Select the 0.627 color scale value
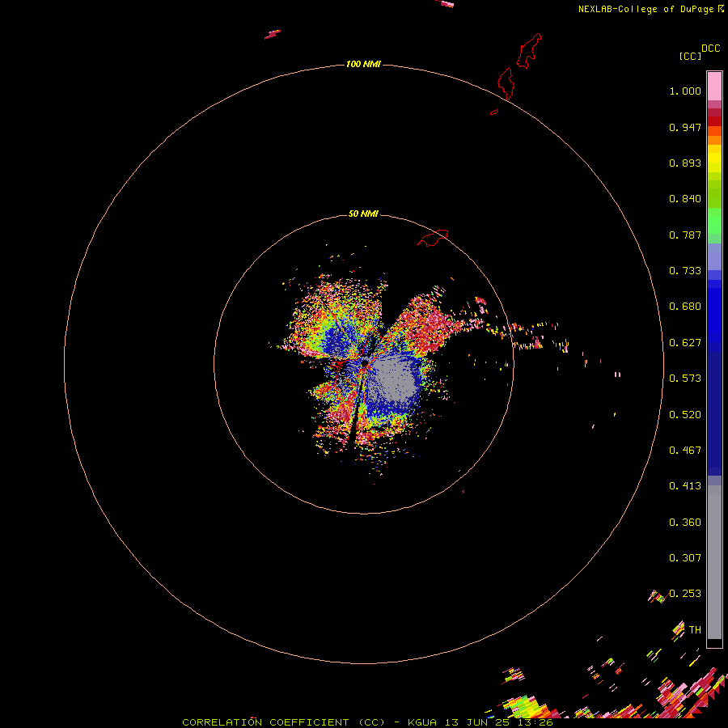Screen dimensions: 728x728 tap(685, 343)
